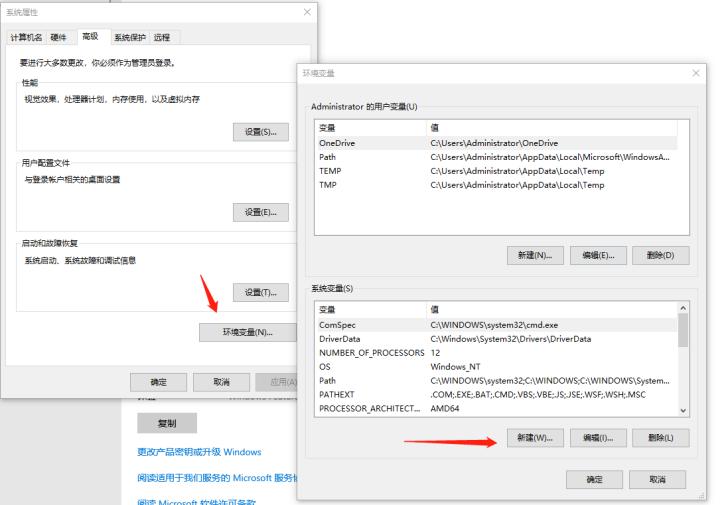Click the AMD64 value cell
Screen dimensions: 720x505
[444, 408]
